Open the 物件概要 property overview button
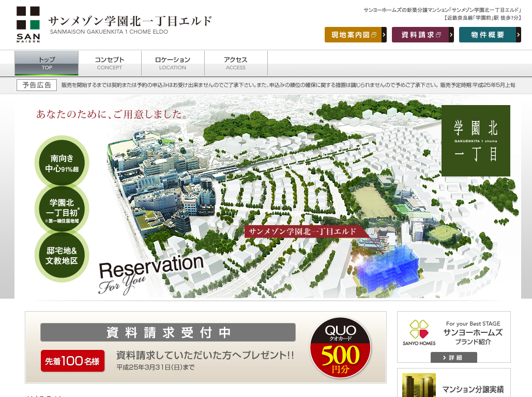Viewport: 532px width, 397px height. pos(490,35)
